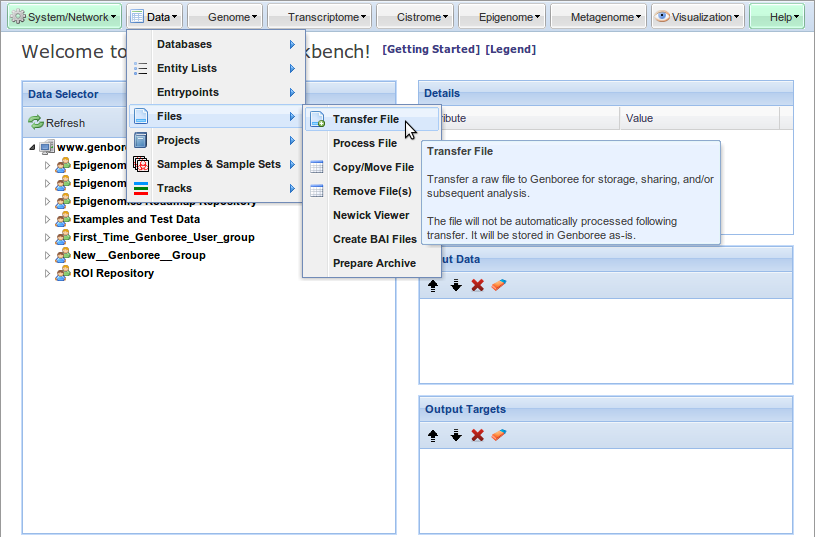Expand the New__Genboree__Group node

pyautogui.click(x=47, y=255)
